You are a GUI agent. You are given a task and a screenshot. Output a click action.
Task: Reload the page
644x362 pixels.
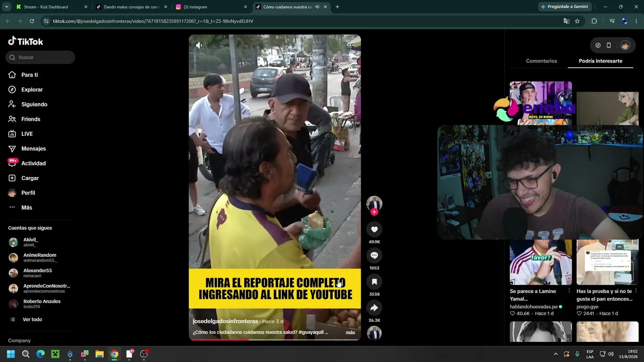tap(32, 21)
